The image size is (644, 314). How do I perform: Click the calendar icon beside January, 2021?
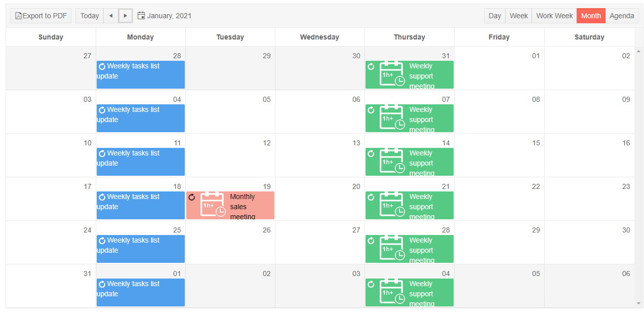coord(141,16)
